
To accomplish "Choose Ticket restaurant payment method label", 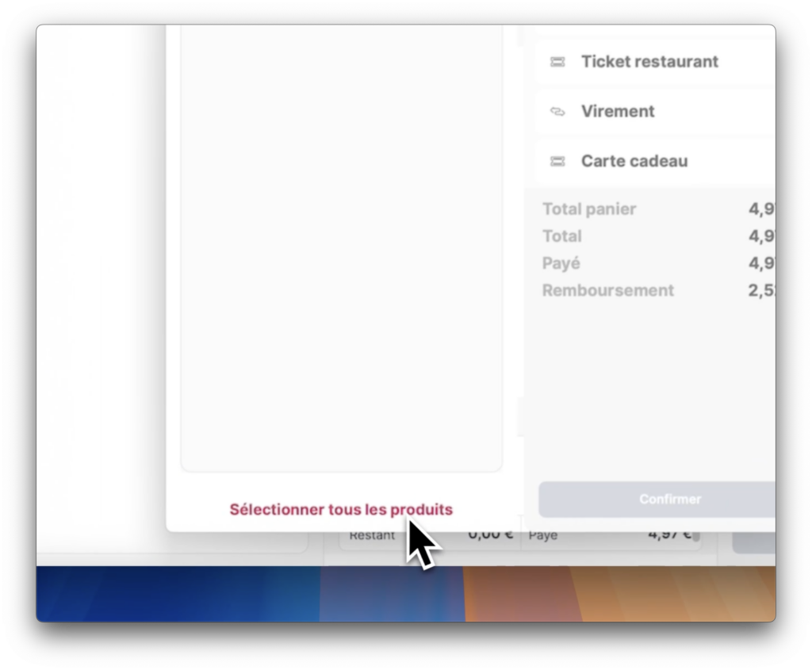I will click(x=649, y=62).
